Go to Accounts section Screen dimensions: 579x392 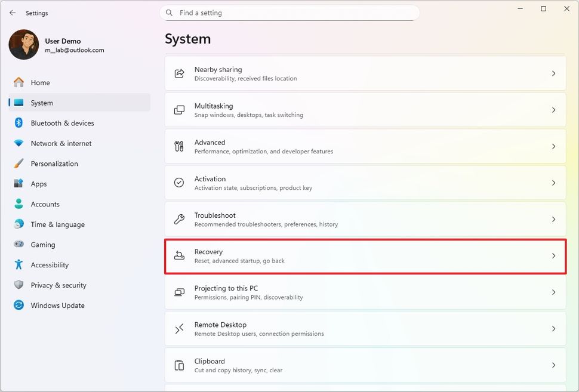[45, 204]
